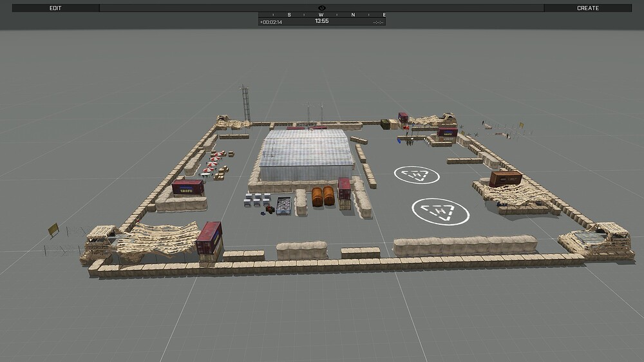The width and height of the screenshot is (644, 362).
Task: Click the +00:02:14 mission timer
Action: 271,22
